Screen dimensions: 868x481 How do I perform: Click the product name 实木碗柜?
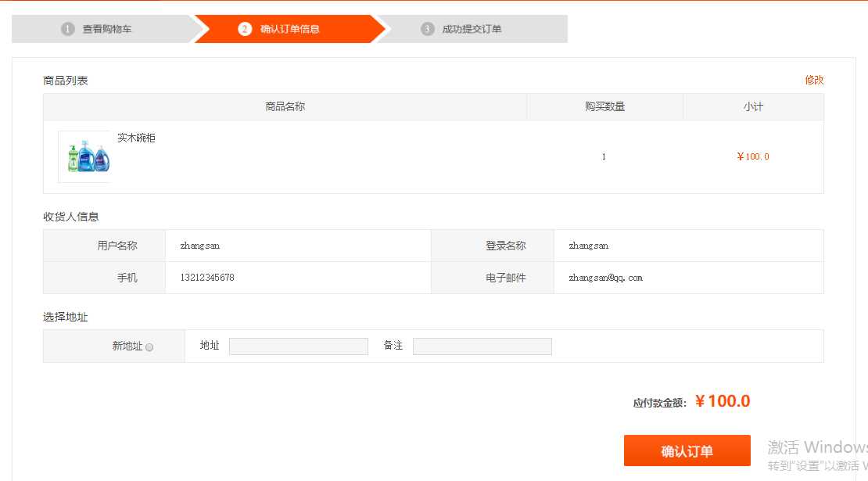coord(136,138)
